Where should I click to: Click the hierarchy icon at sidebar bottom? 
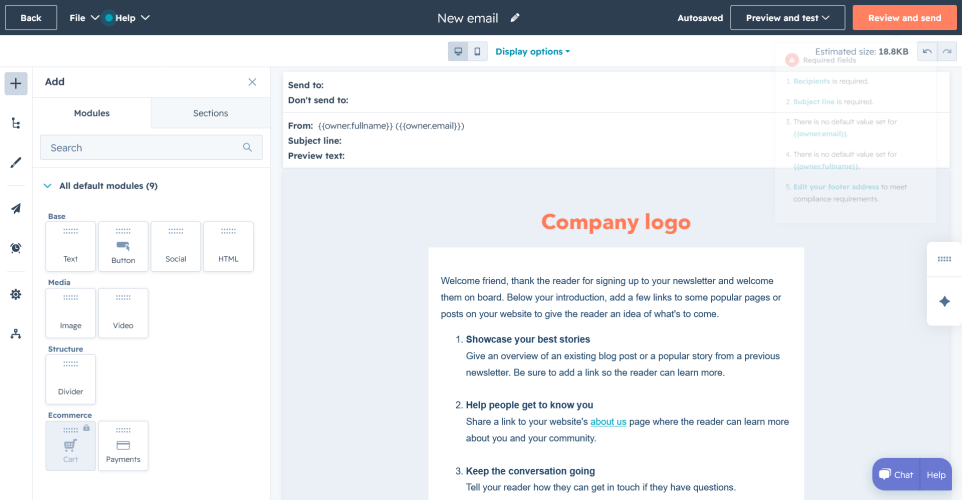click(x=16, y=334)
